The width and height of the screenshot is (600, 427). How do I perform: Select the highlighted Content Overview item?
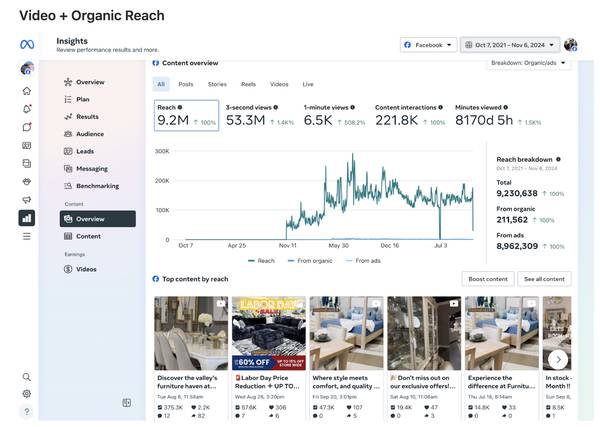coord(98,219)
